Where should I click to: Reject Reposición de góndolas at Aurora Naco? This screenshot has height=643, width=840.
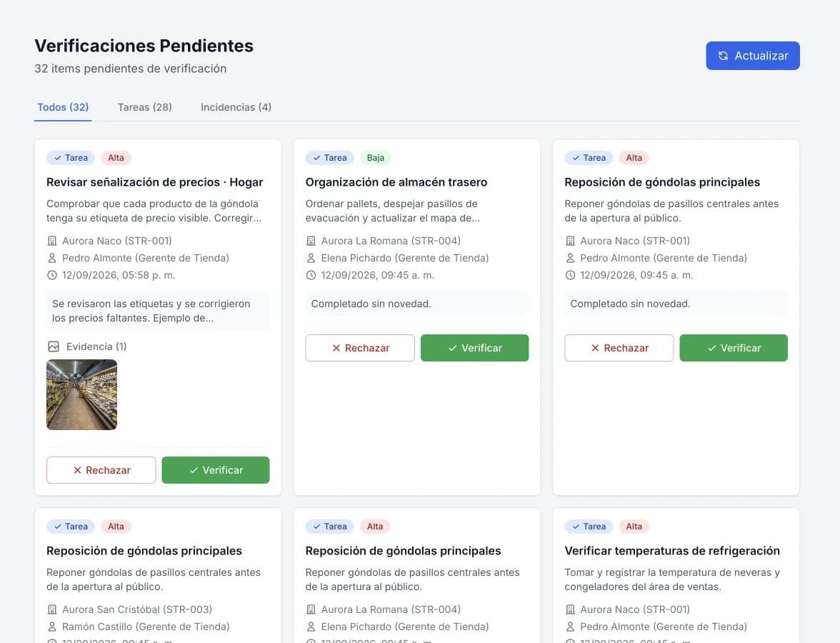pyautogui.click(x=619, y=348)
